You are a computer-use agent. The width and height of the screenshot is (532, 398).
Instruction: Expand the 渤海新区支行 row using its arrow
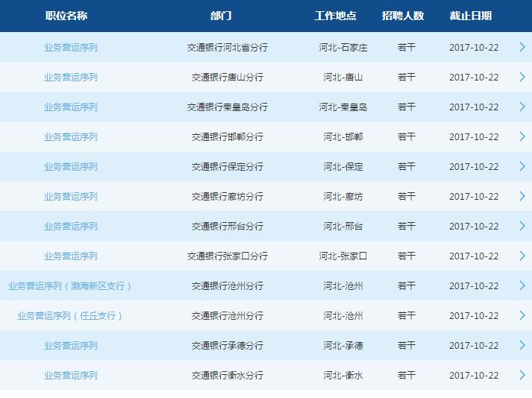(522, 285)
